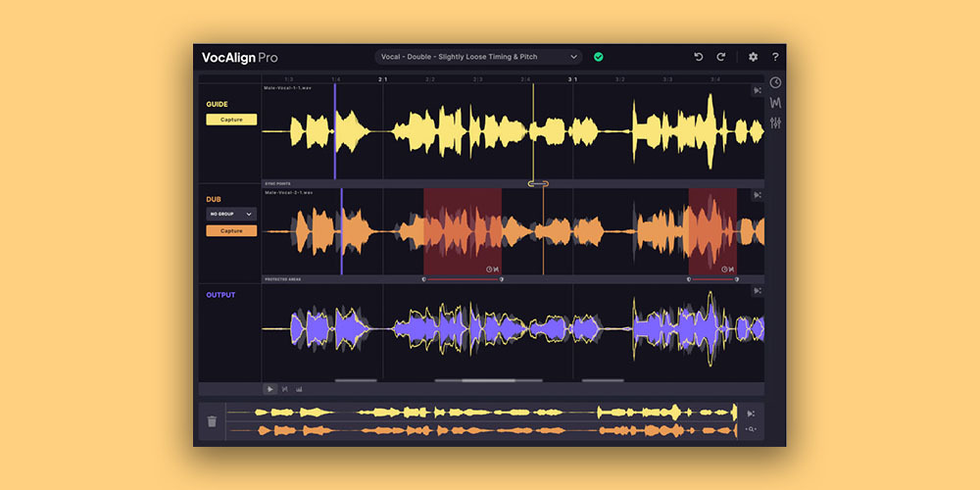Select the play mode tab below Output
The height and width of the screenshot is (490, 980).
click(270, 389)
